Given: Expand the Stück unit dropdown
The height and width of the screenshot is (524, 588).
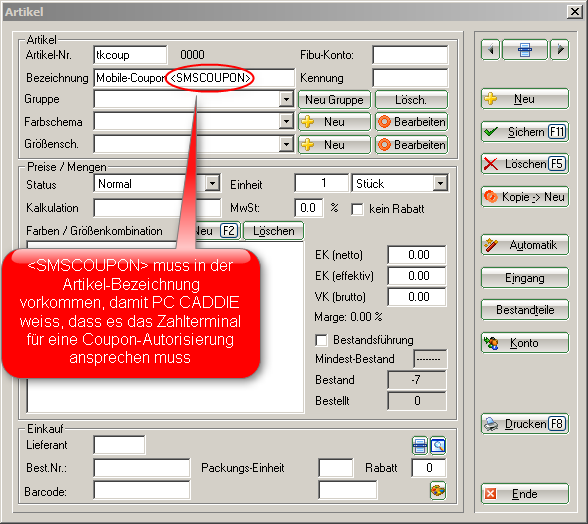Looking at the screenshot, I should pyautogui.click(x=441, y=183).
